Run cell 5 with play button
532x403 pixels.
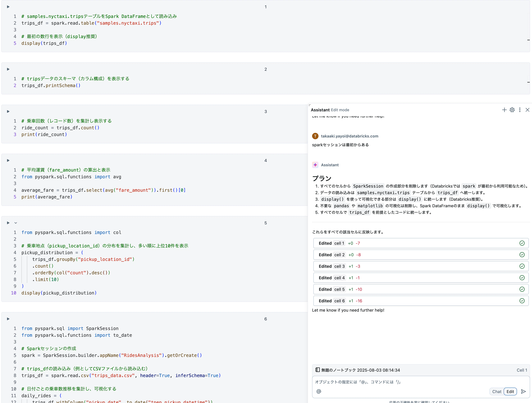pos(8,223)
